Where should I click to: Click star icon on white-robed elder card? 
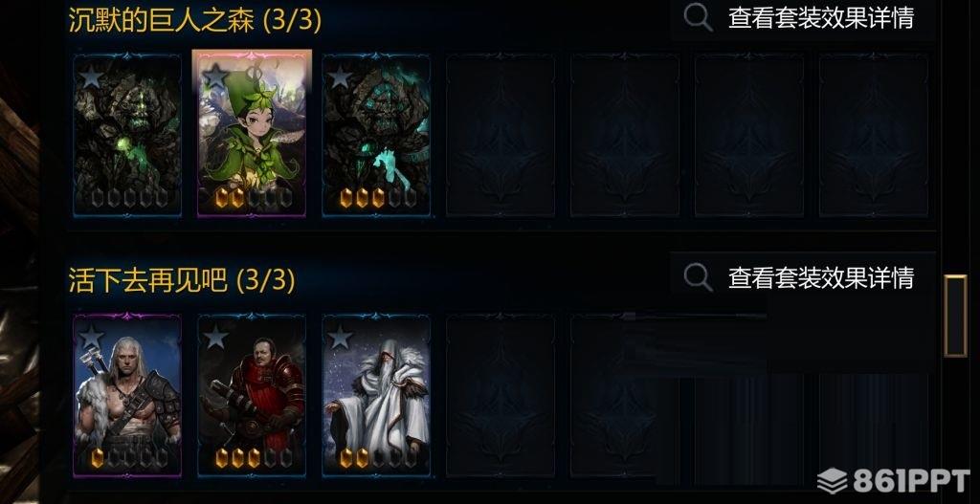click(x=340, y=337)
